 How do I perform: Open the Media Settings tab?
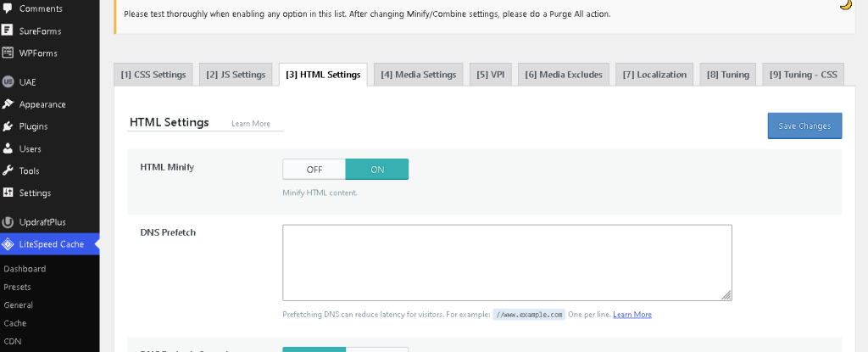pos(419,75)
